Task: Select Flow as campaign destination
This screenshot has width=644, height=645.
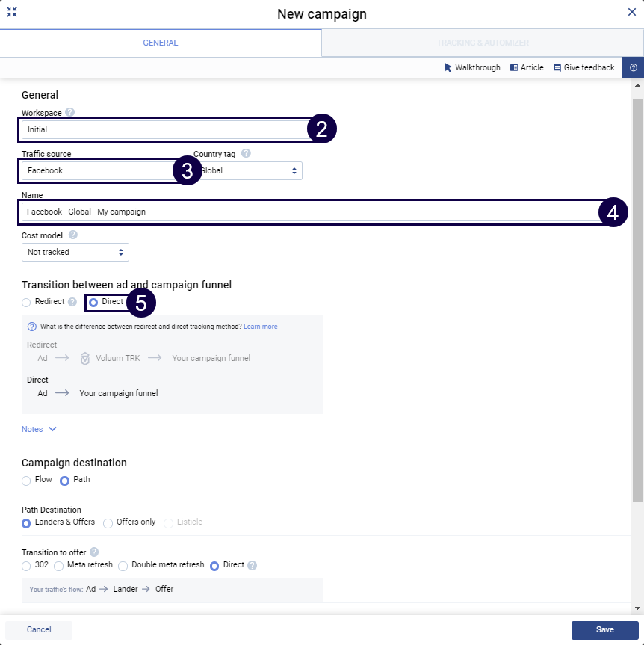Action: click(27, 480)
